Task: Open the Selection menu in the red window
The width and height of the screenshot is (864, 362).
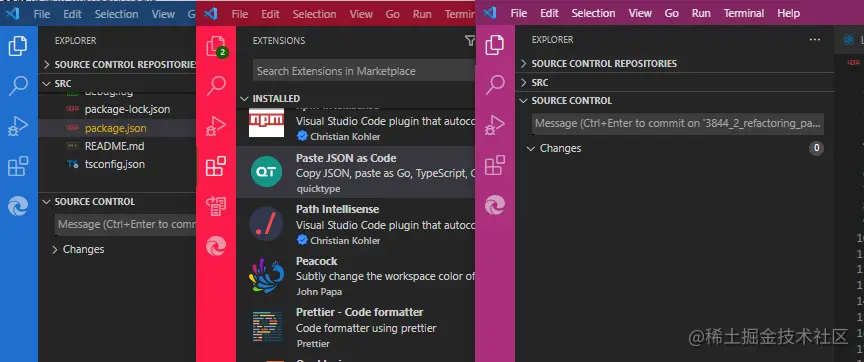Action: 314,14
